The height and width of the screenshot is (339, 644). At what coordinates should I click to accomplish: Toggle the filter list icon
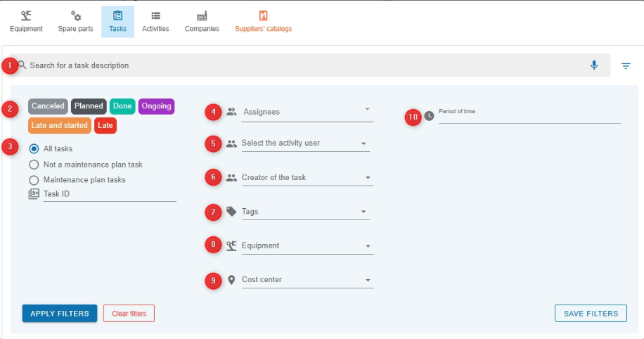pos(626,66)
